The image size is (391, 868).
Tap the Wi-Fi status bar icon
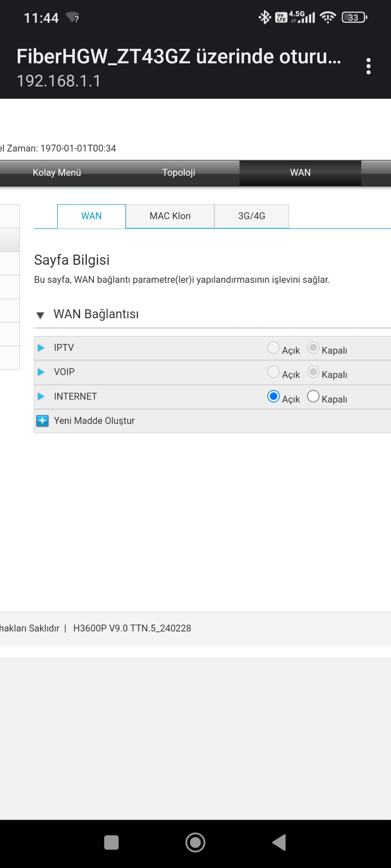(328, 17)
